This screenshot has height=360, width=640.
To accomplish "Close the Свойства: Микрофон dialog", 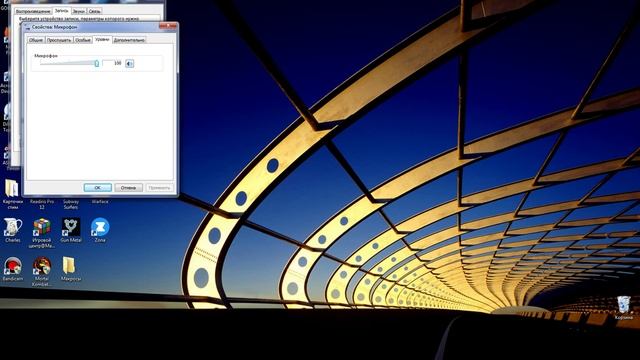I will coord(168,26).
